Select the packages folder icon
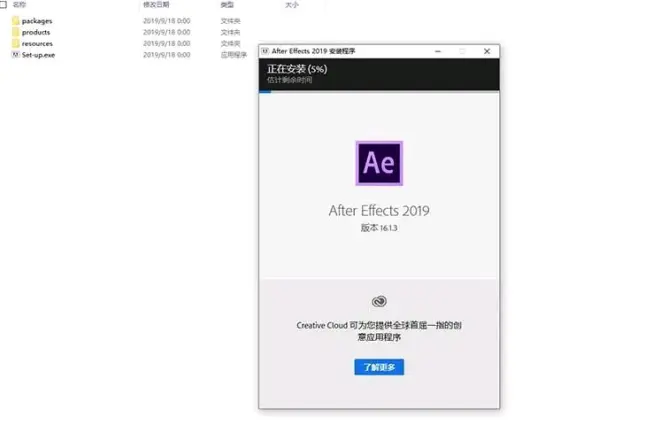Image resolution: width=660 pixels, height=441 pixels. coord(16,21)
